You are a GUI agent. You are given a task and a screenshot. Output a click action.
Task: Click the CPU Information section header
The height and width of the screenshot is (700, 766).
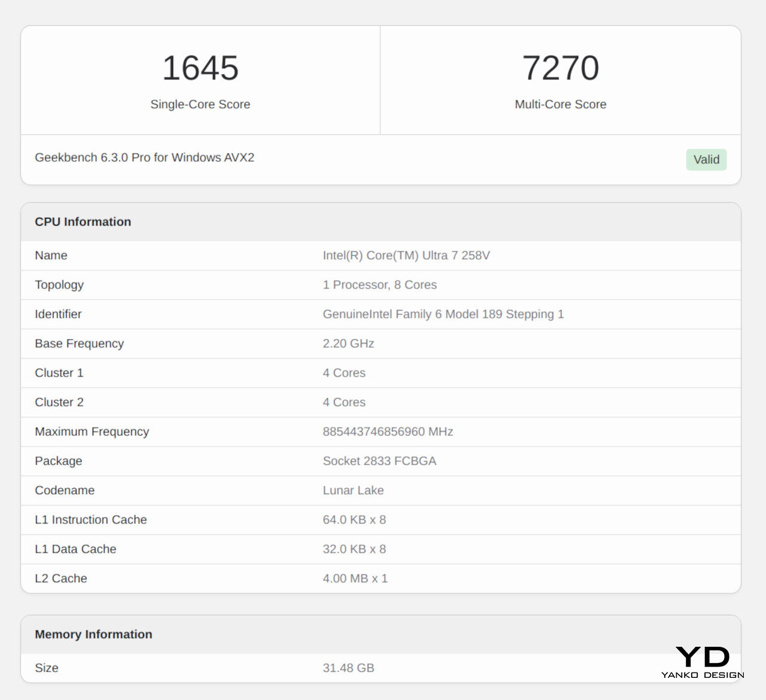click(83, 221)
